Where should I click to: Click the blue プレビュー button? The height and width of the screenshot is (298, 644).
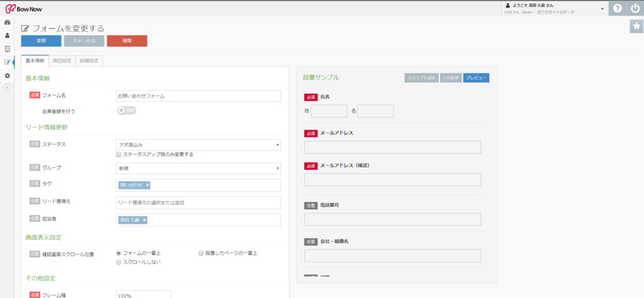coord(476,78)
